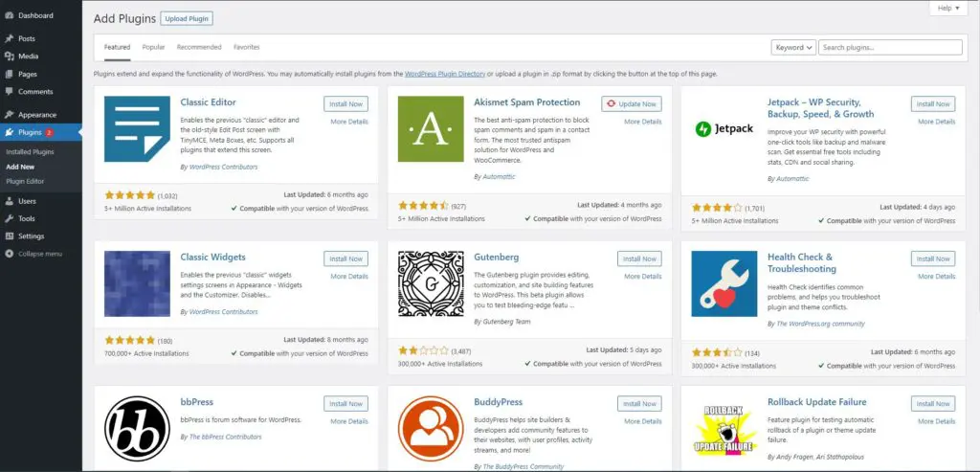Image resolution: width=980 pixels, height=472 pixels.
Task: Click the Classic Widgets plugin icon
Action: click(137, 283)
